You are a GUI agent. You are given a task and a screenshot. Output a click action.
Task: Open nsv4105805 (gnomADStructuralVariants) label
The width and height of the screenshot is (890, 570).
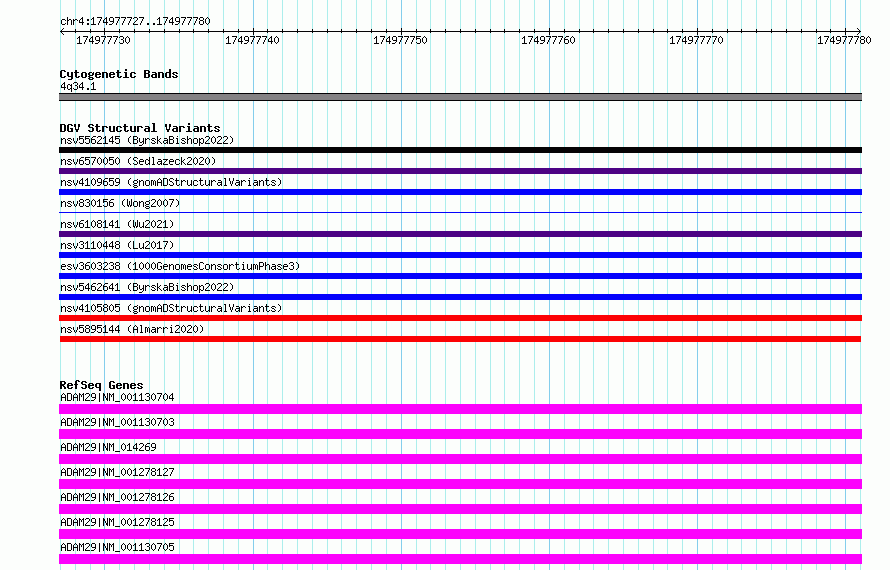tap(171, 308)
